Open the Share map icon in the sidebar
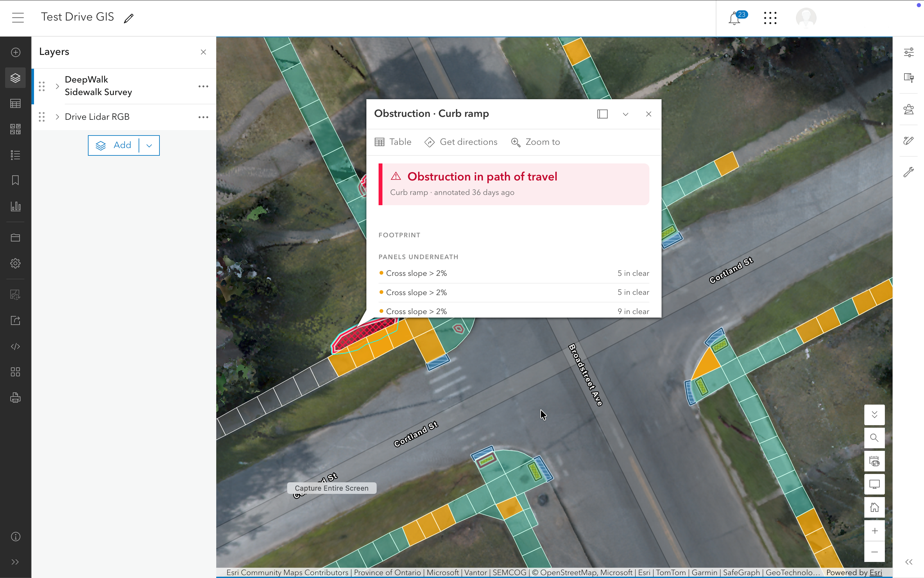 tap(16, 321)
